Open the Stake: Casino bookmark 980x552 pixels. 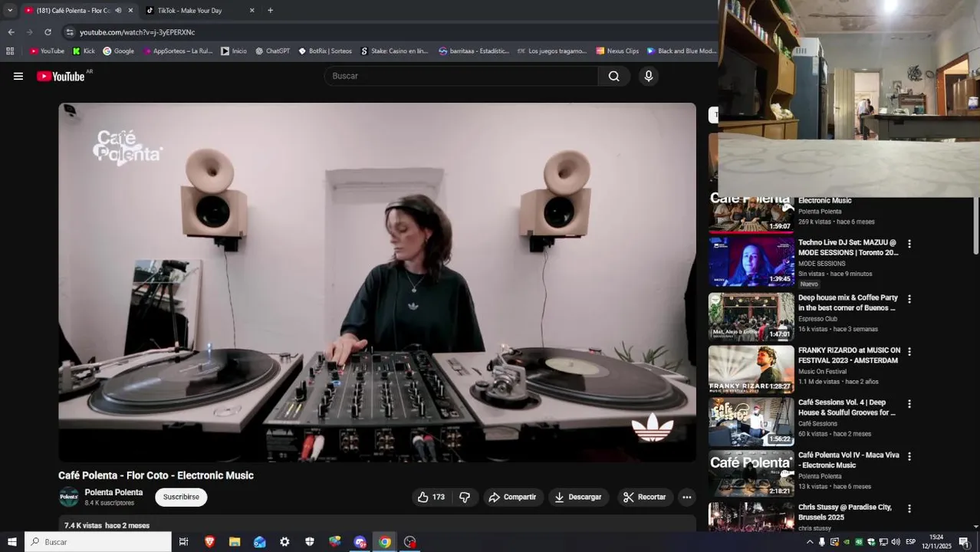(x=394, y=51)
